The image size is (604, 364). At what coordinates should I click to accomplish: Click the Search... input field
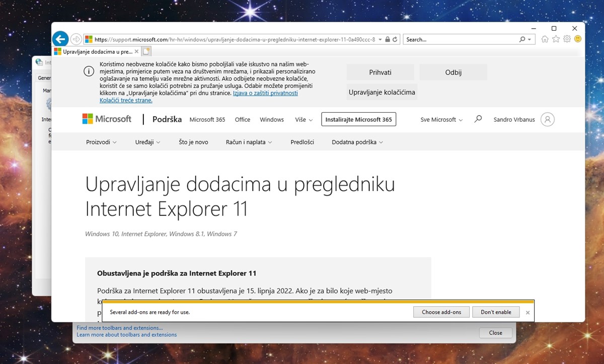(x=461, y=39)
